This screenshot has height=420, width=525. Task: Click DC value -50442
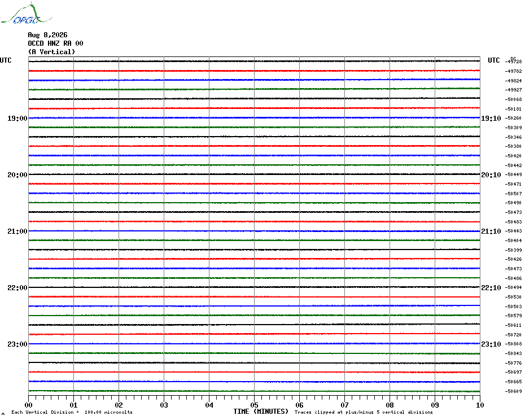coord(513,165)
